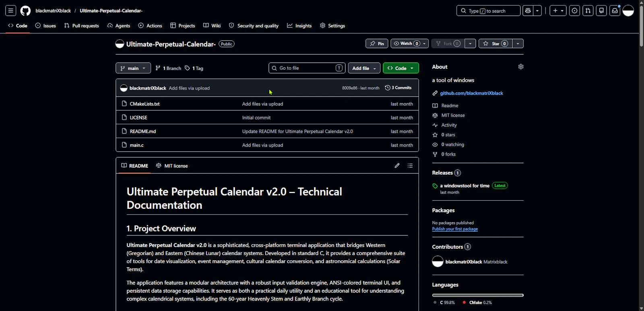Click the branch icon next to 1 Branch
This screenshot has height=311, width=644.
(158, 68)
